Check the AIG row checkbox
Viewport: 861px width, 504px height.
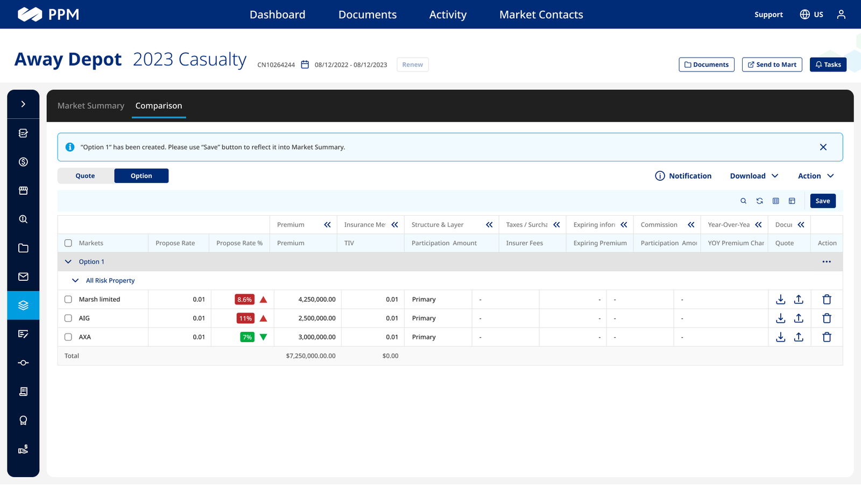click(x=68, y=318)
